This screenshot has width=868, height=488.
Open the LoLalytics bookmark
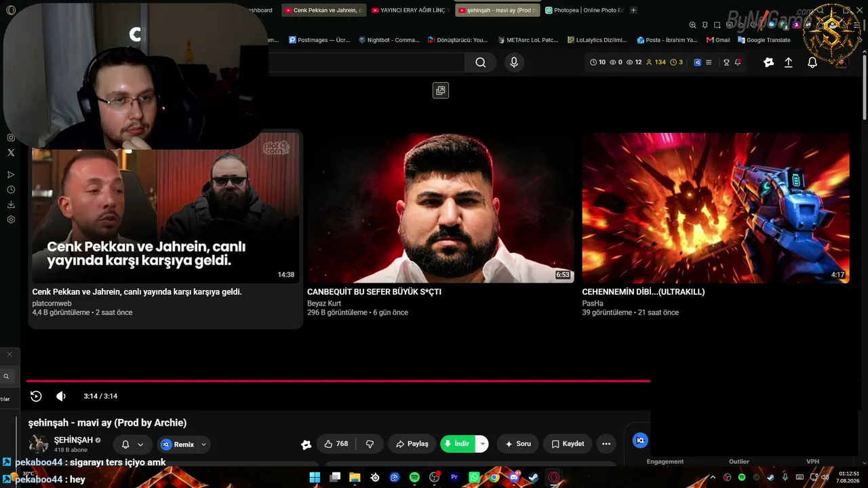pyautogui.click(x=597, y=40)
